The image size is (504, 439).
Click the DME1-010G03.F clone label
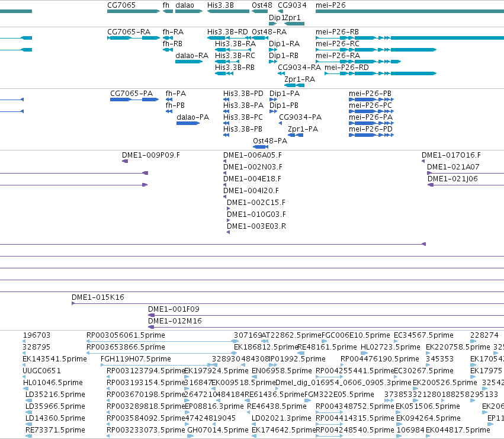point(256,215)
